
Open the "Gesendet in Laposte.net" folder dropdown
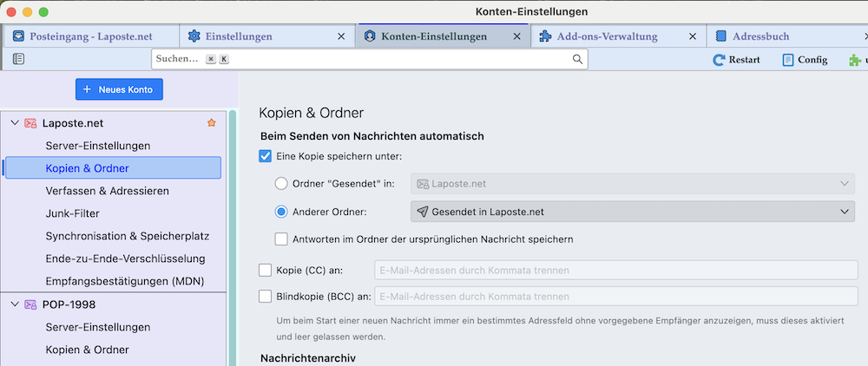click(x=633, y=211)
